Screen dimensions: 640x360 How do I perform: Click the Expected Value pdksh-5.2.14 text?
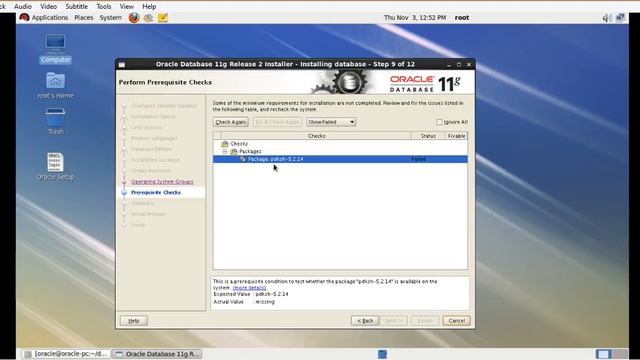pos(251,294)
